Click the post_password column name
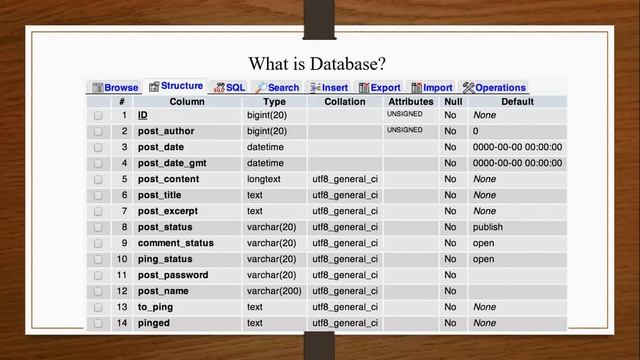 point(173,275)
